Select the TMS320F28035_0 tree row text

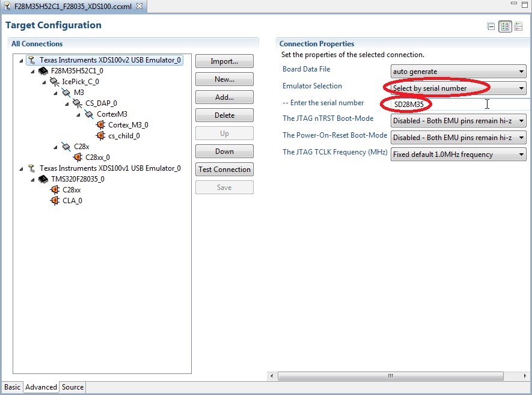coord(78,179)
